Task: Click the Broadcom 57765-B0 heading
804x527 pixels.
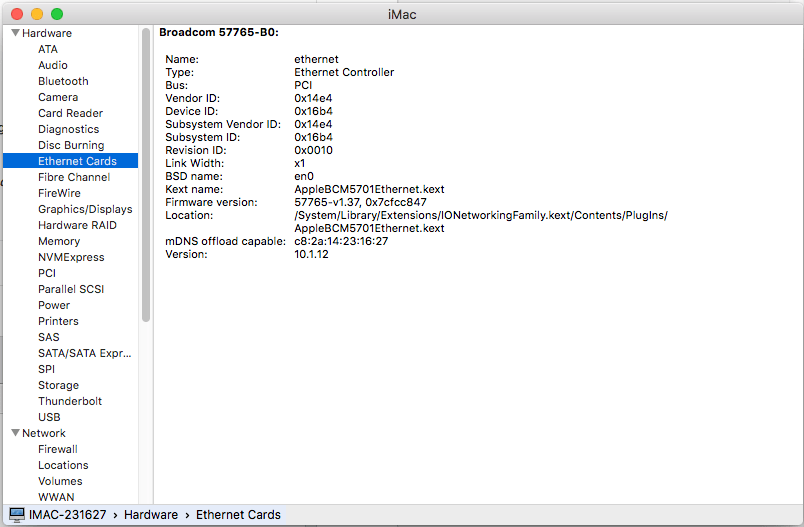Action: point(219,32)
